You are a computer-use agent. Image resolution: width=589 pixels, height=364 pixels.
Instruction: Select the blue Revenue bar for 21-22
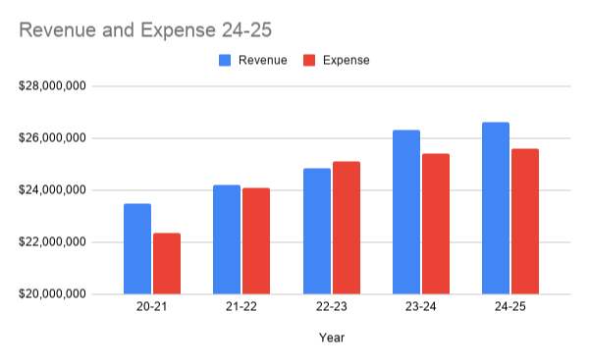pos(227,239)
